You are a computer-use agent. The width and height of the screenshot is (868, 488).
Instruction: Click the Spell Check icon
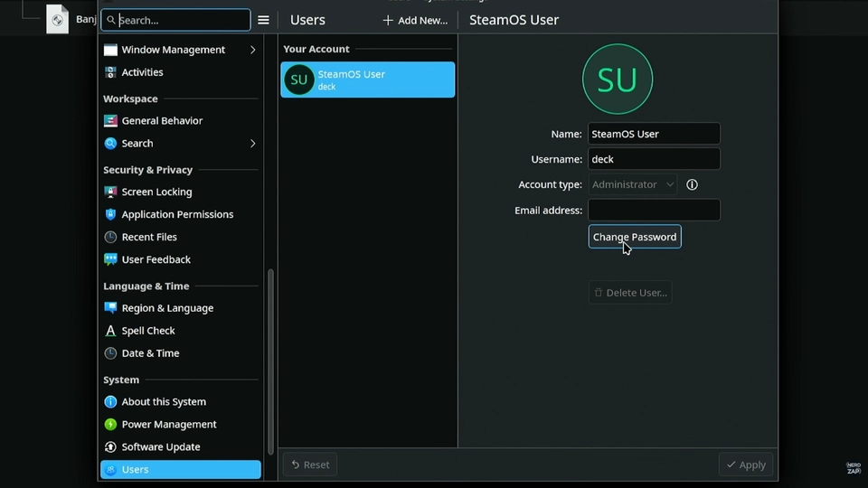110,331
